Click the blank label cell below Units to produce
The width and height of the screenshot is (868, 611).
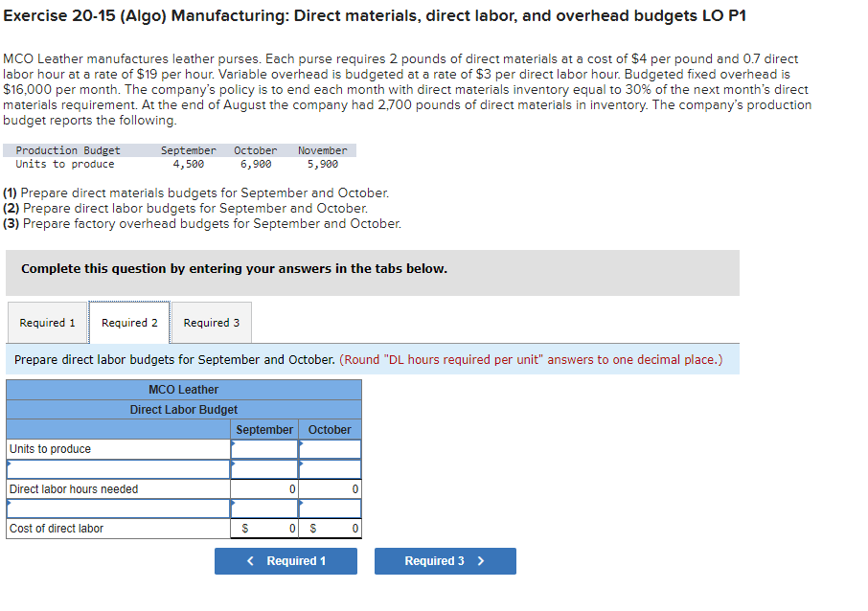115,469
